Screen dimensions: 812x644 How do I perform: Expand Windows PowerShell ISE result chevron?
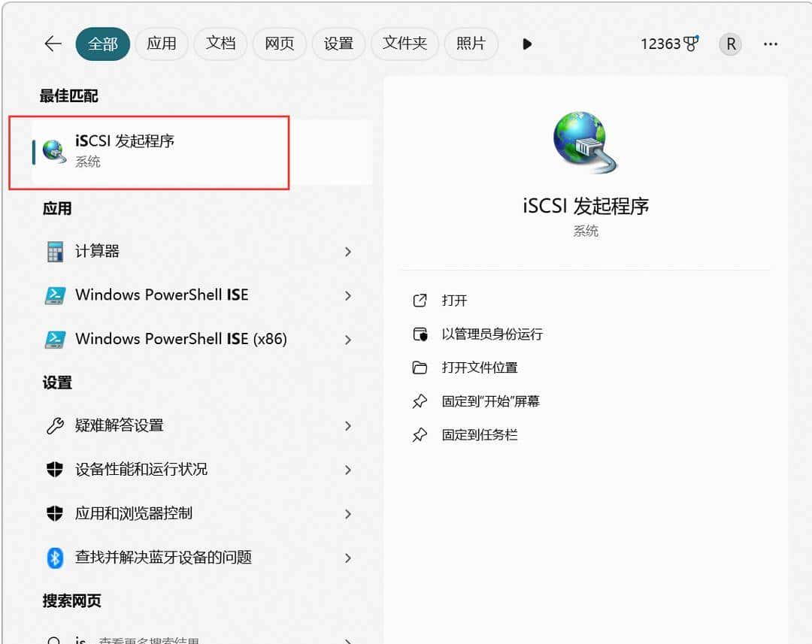pos(347,295)
